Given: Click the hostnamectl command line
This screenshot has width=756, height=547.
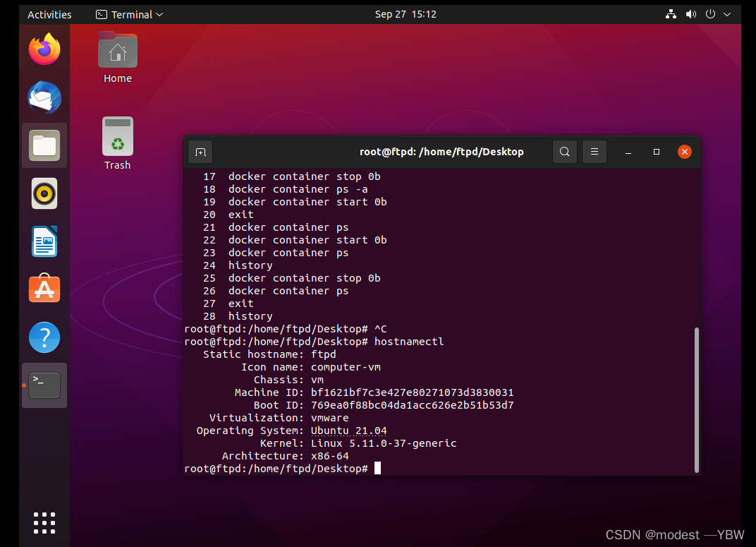Looking at the screenshot, I should point(314,342).
